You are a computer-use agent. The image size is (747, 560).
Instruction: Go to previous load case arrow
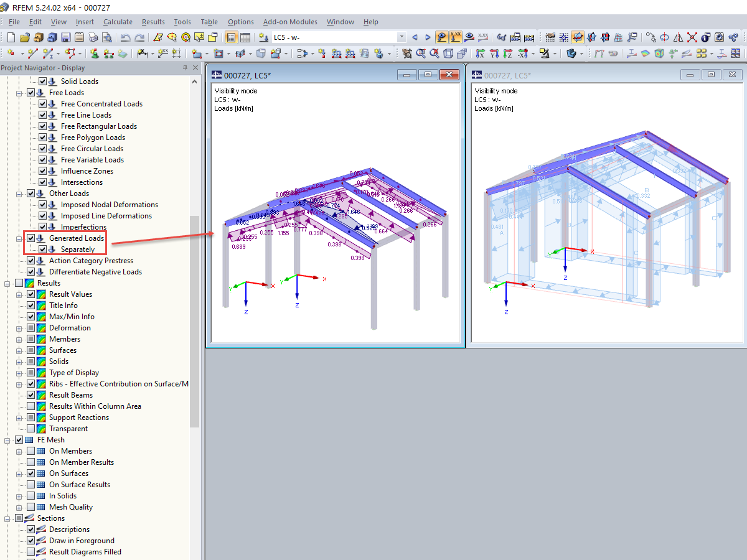coord(415,37)
